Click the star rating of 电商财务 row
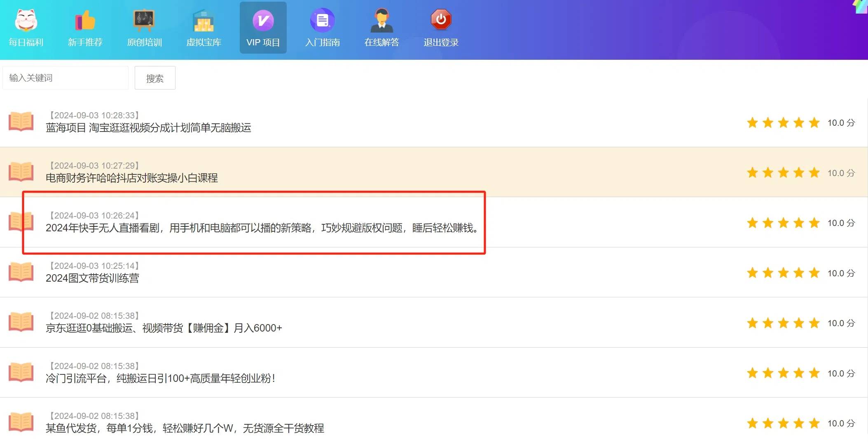The height and width of the screenshot is (447, 868). click(x=783, y=172)
